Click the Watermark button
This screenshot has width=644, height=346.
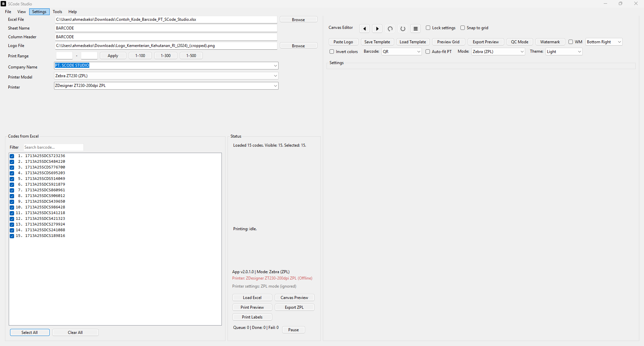coord(550,42)
